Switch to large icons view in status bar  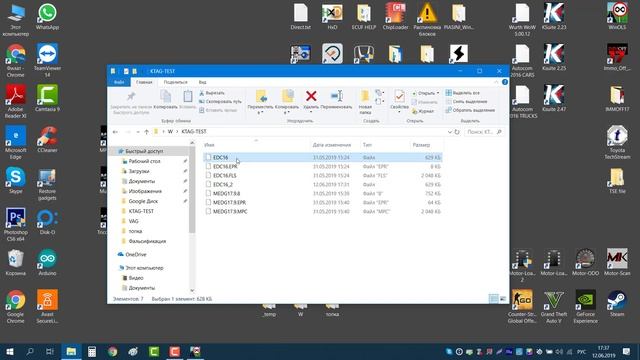click(x=503, y=299)
